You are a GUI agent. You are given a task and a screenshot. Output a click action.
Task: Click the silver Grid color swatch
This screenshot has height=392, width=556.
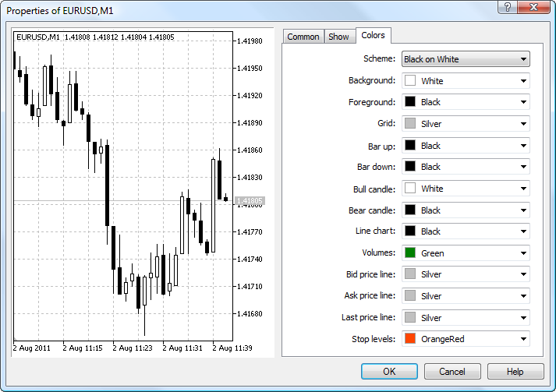(x=410, y=123)
